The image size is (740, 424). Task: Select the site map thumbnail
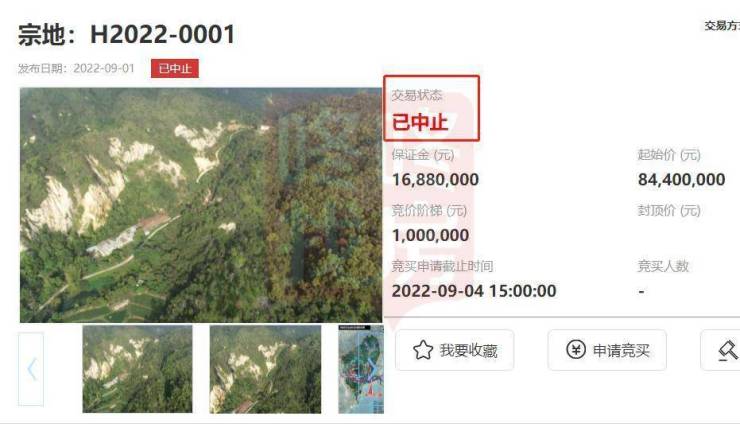click(x=361, y=369)
